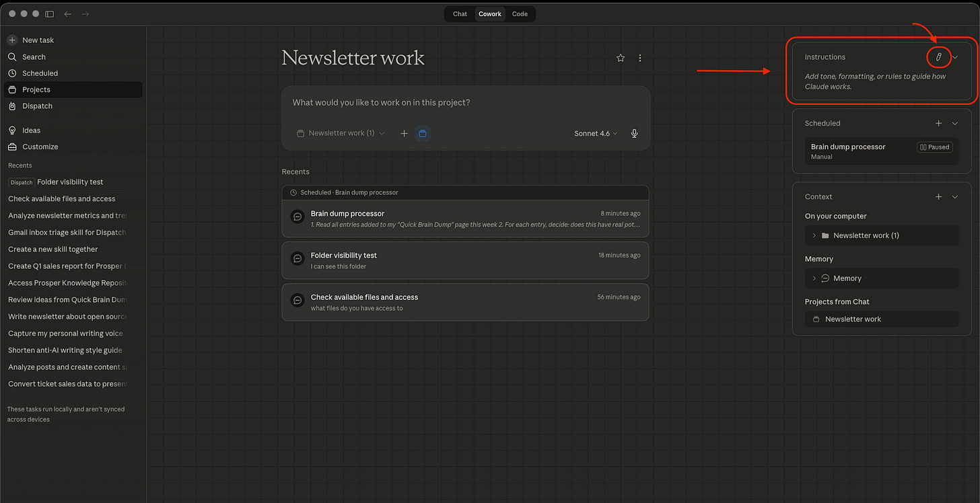
Task: Expand the Memory tree item
Action: tap(814, 278)
